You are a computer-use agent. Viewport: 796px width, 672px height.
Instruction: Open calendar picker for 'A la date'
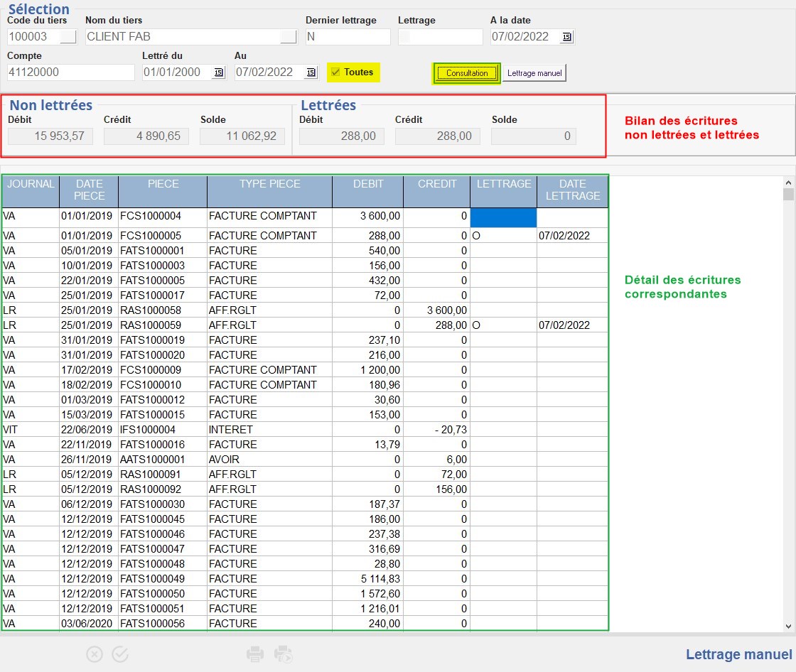pyautogui.click(x=566, y=37)
